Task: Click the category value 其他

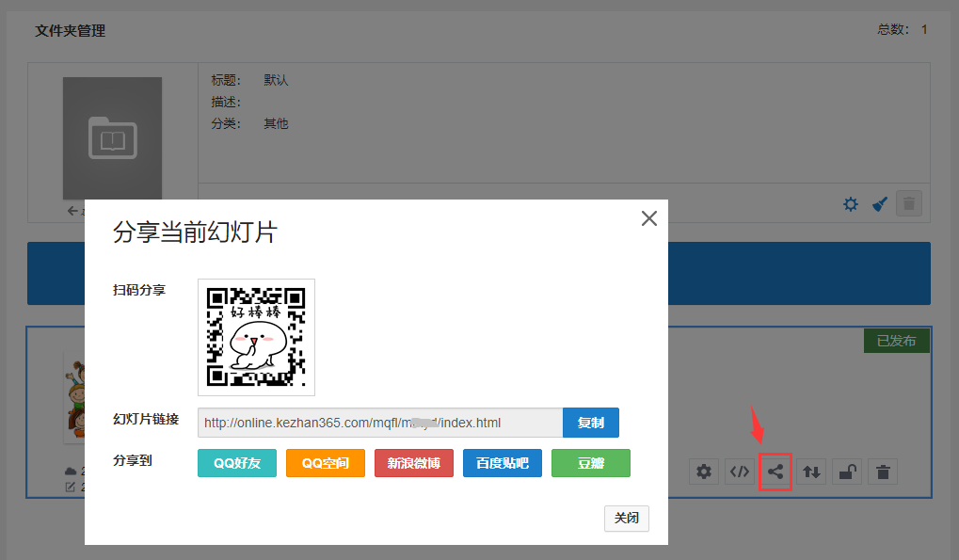Action: coord(276,123)
